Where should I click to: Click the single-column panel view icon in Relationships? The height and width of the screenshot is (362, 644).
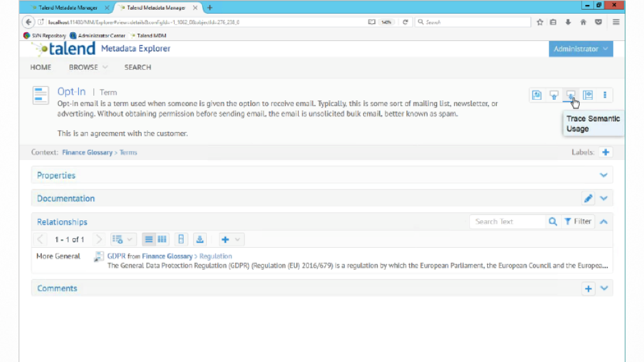[181, 240]
